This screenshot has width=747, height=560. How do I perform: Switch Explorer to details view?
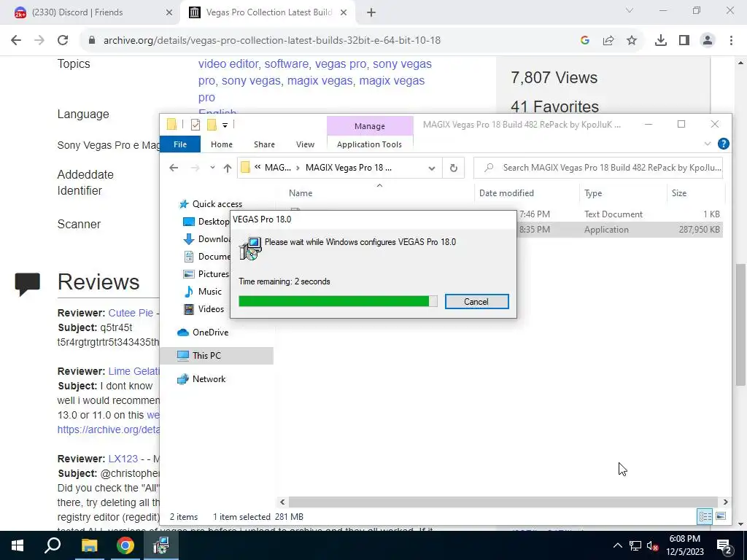tap(705, 516)
